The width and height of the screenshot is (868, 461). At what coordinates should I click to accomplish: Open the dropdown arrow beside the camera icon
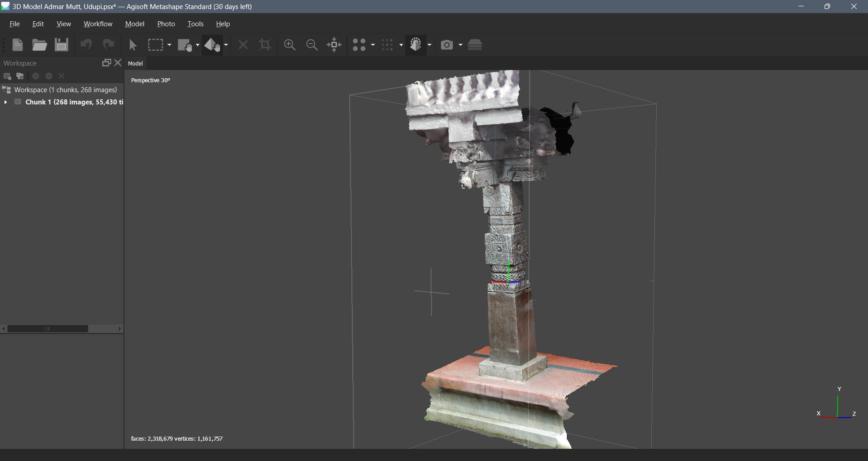point(460,45)
